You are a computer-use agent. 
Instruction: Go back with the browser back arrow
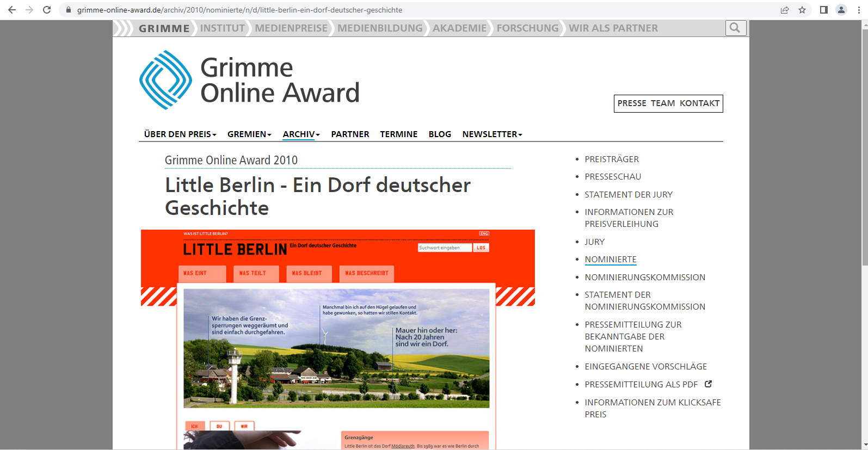(x=12, y=10)
